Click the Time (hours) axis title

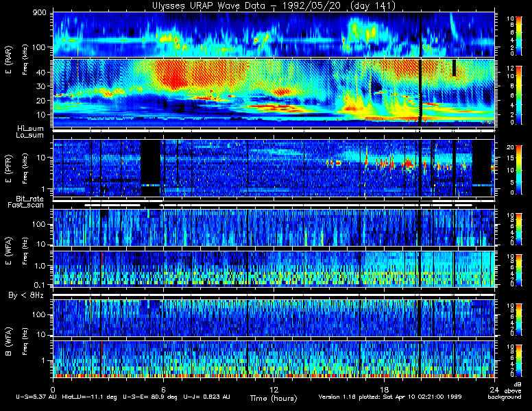[x=274, y=399]
